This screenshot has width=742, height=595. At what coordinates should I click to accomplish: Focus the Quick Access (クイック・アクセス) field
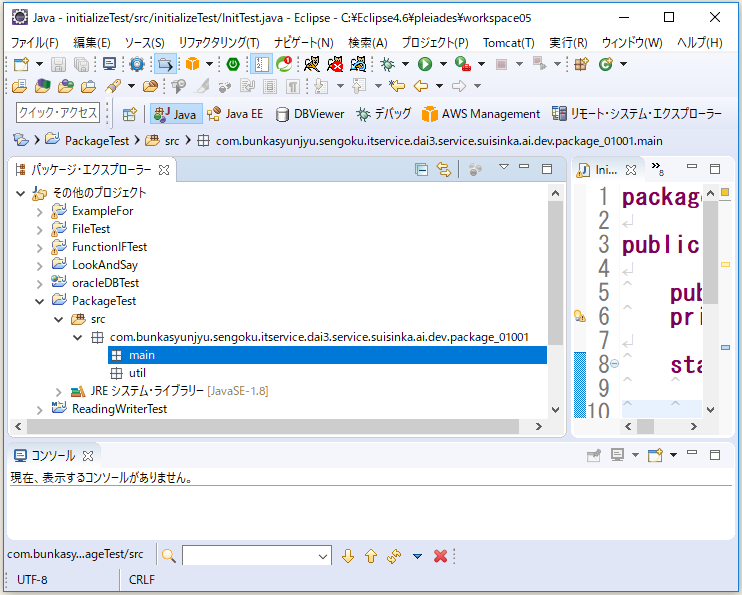click(x=58, y=113)
